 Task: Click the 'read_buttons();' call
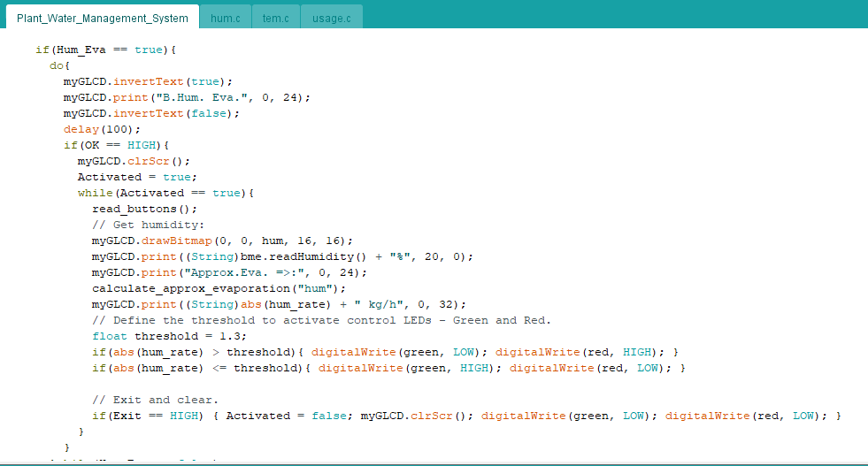coord(144,209)
